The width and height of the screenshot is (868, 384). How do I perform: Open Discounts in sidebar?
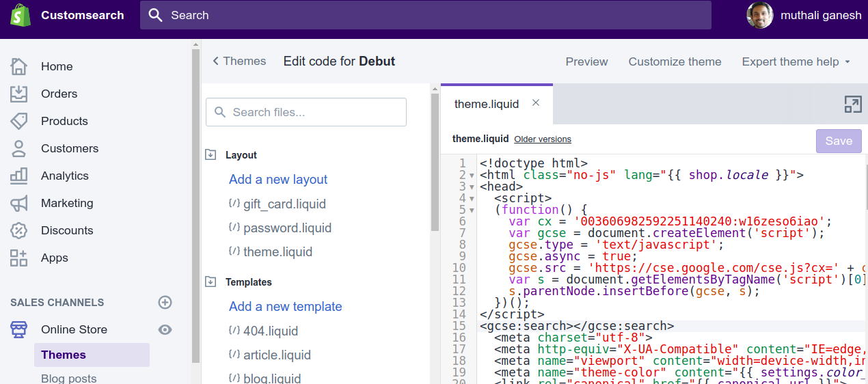[67, 230]
